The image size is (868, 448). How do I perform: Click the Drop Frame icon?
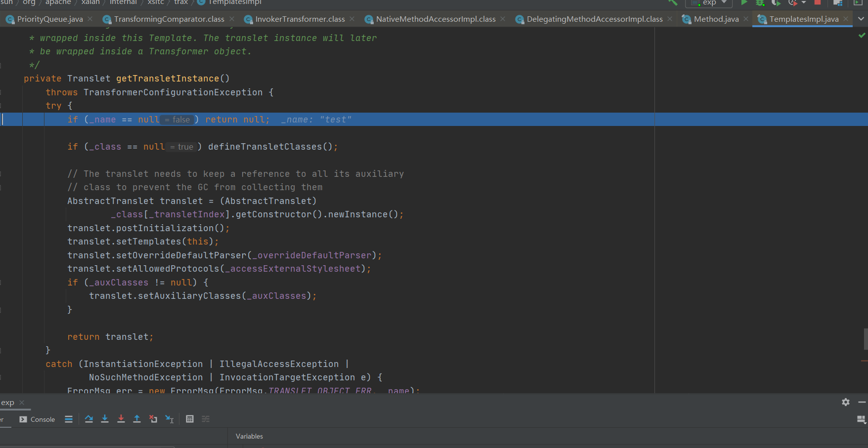[153, 419]
